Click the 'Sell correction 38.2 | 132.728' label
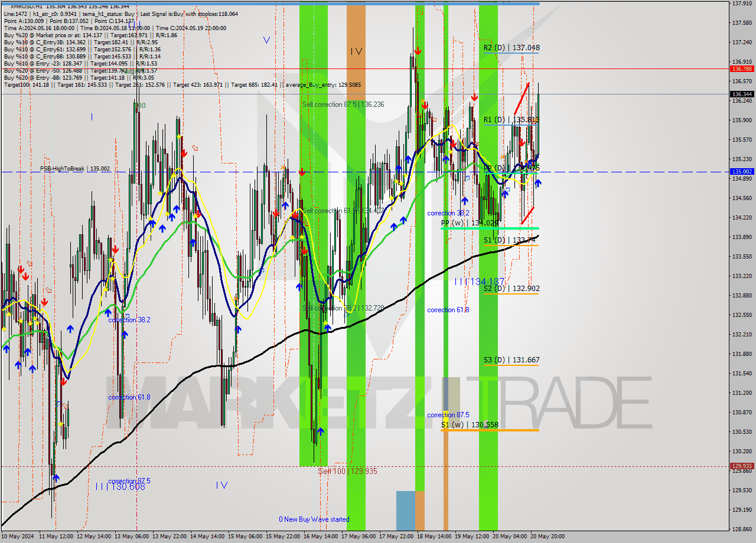This screenshot has height=543, width=756. coord(343,308)
